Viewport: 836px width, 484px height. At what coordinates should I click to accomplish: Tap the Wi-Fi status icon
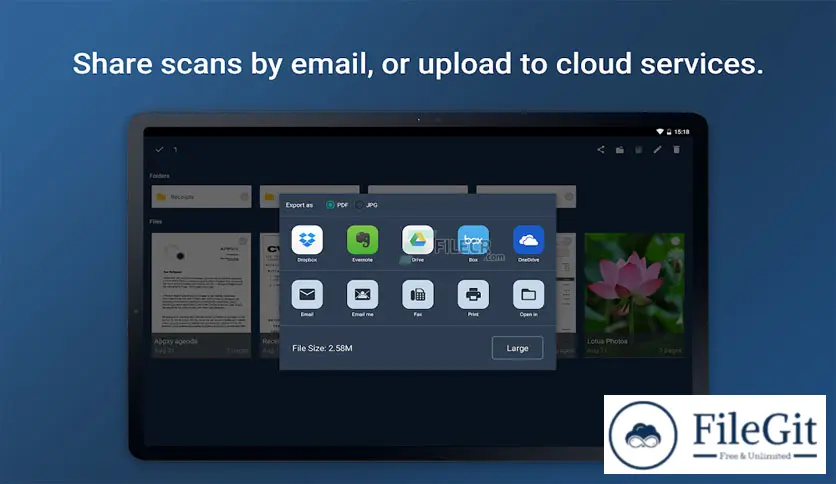pyautogui.click(x=660, y=132)
